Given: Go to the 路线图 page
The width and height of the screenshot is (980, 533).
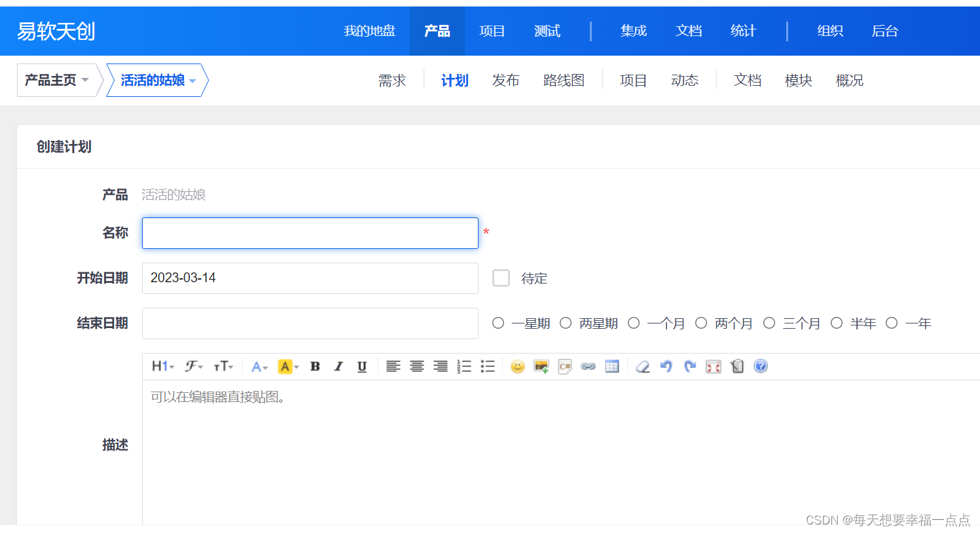Looking at the screenshot, I should (564, 81).
